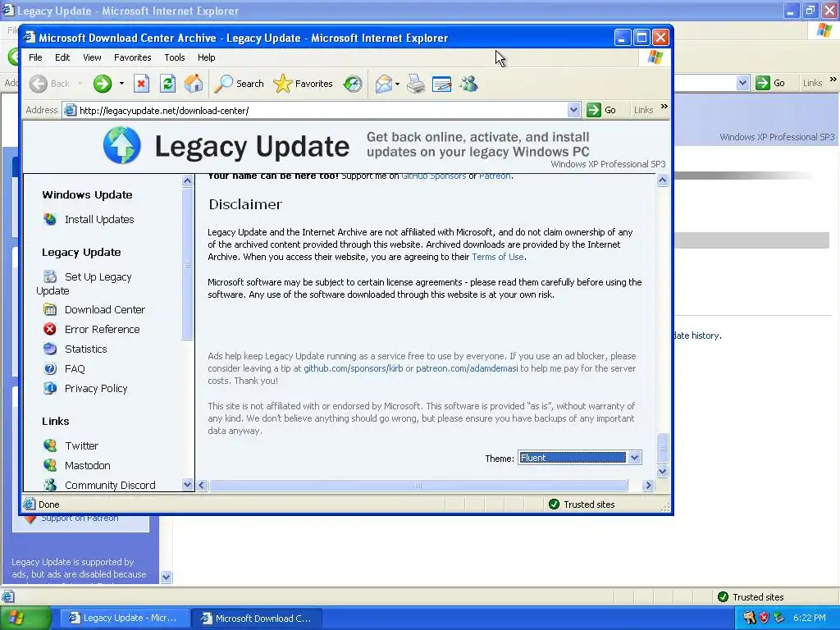Open the Terms of Use link
This screenshot has width=840, height=630.
click(498, 257)
